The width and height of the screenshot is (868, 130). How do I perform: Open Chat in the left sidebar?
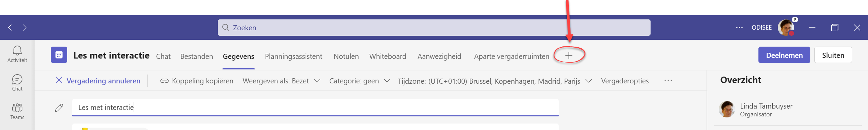pyautogui.click(x=17, y=83)
